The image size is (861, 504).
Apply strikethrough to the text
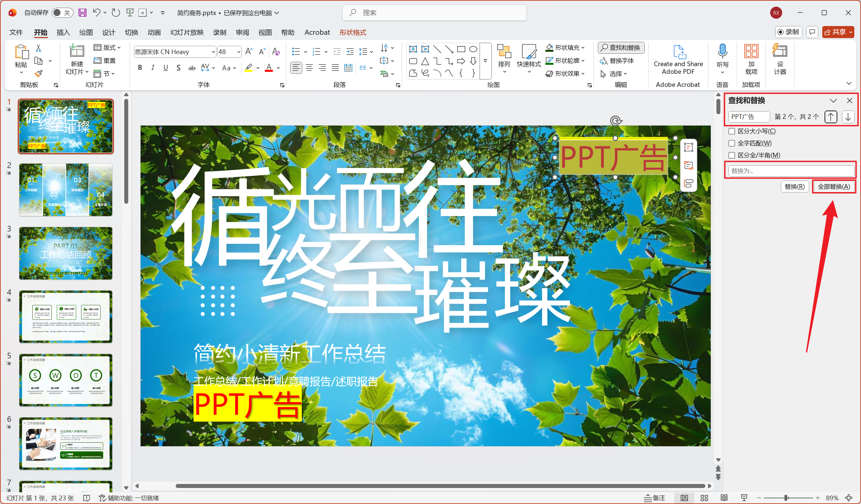pos(192,68)
